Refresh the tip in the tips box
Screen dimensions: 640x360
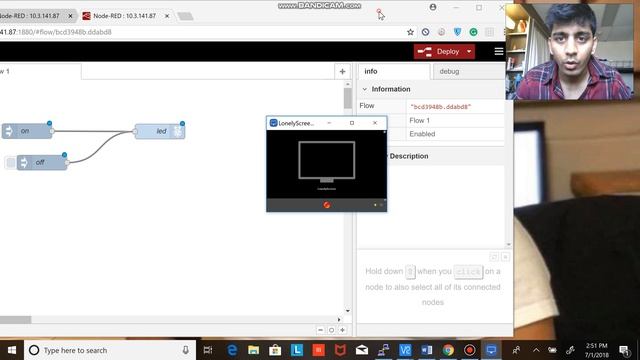coord(494,257)
